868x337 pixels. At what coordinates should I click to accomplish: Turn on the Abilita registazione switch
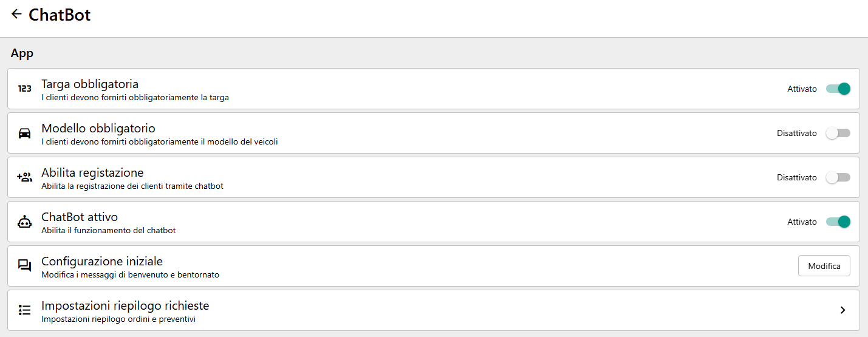coord(838,177)
